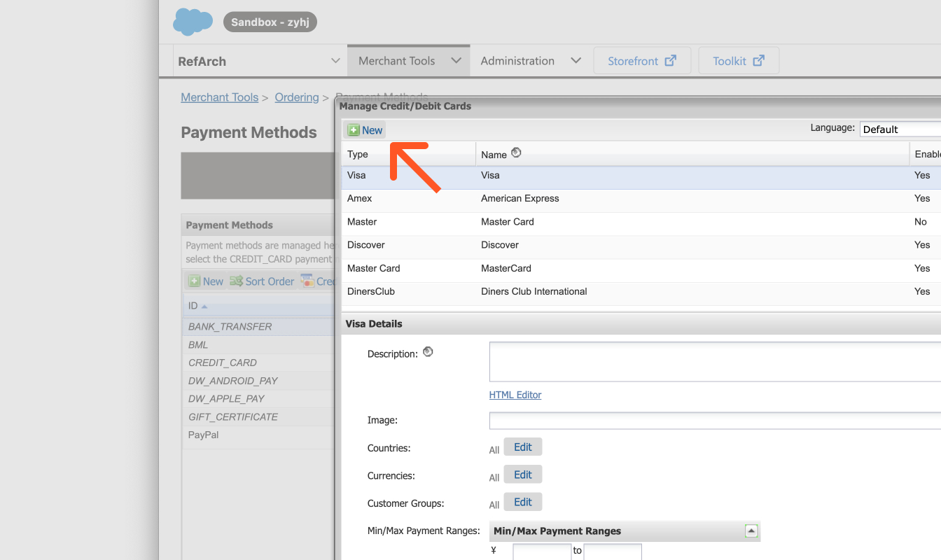Go to Merchant Tools breadcrumb
Screen dimensions: 941x560
pos(219,97)
